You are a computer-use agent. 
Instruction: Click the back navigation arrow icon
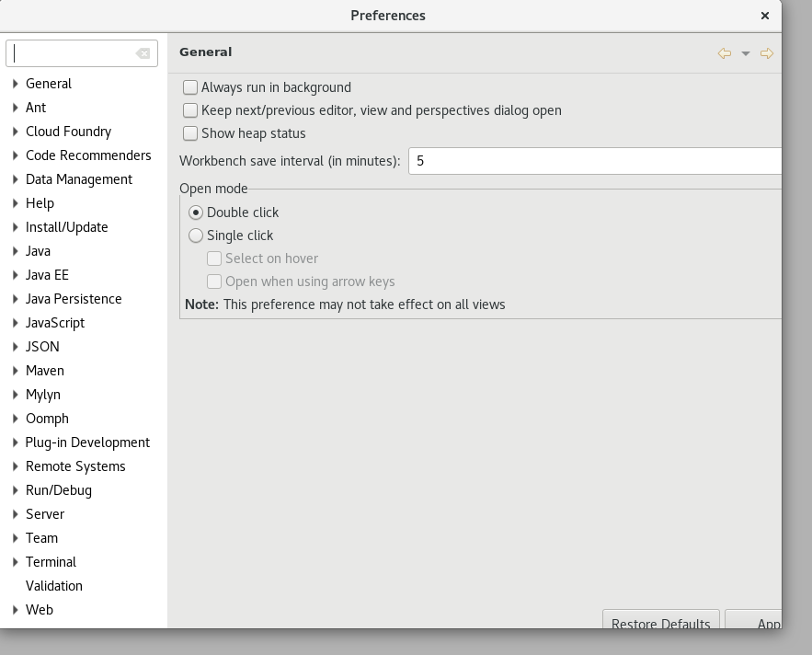[x=725, y=53]
